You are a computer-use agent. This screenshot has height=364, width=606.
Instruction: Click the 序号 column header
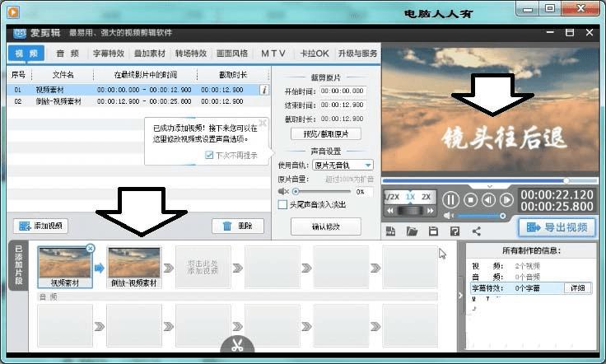click(x=18, y=75)
